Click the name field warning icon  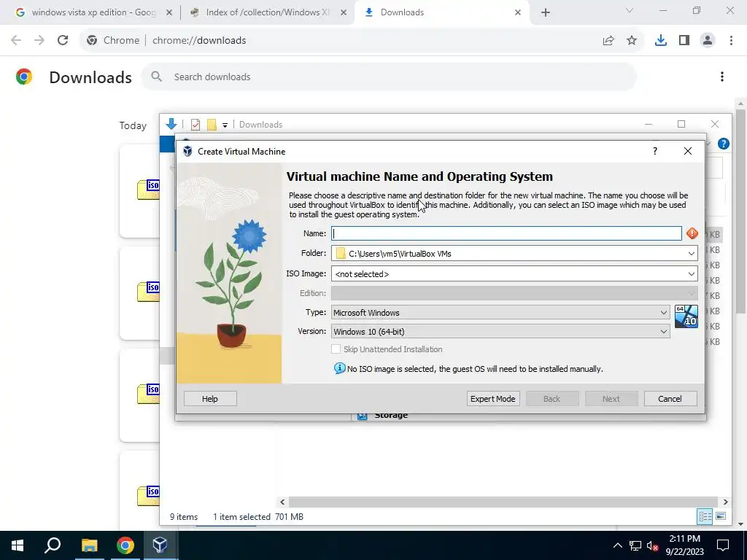click(692, 233)
